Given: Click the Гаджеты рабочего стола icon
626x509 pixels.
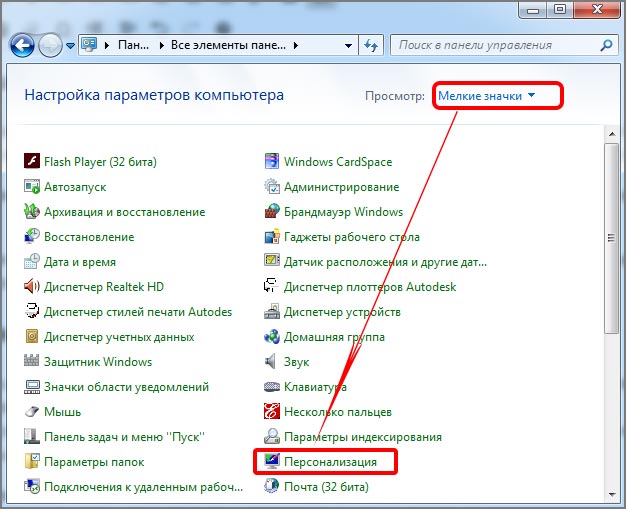Looking at the screenshot, I should [x=272, y=237].
